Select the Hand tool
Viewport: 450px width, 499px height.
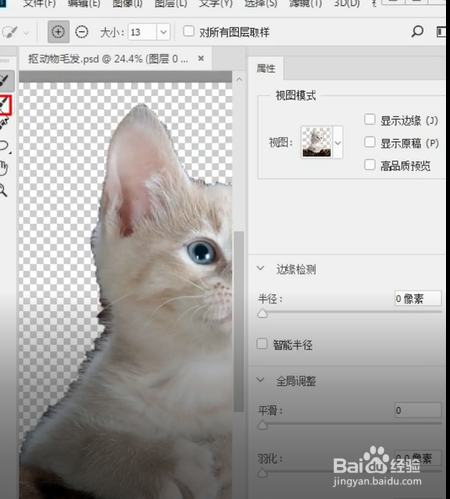[4, 168]
